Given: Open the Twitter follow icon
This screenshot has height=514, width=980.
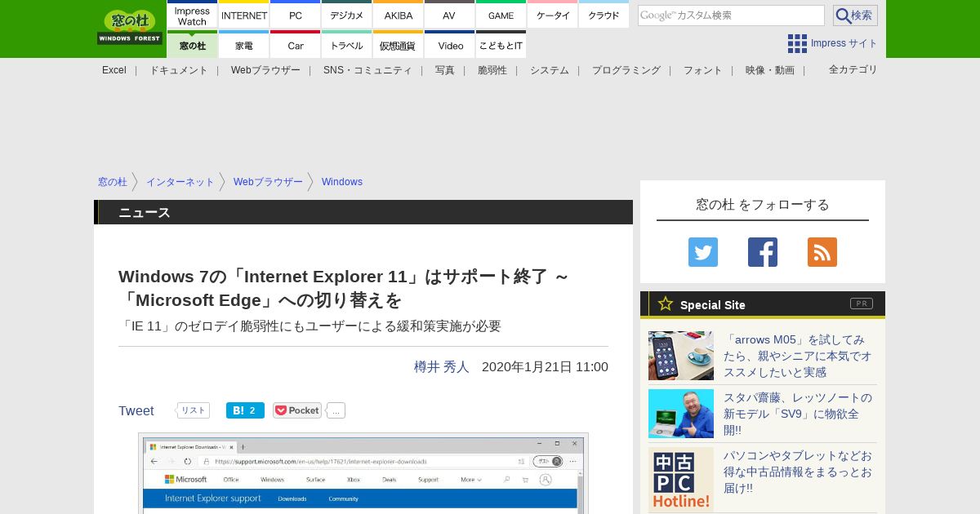Looking at the screenshot, I should [703, 252].
